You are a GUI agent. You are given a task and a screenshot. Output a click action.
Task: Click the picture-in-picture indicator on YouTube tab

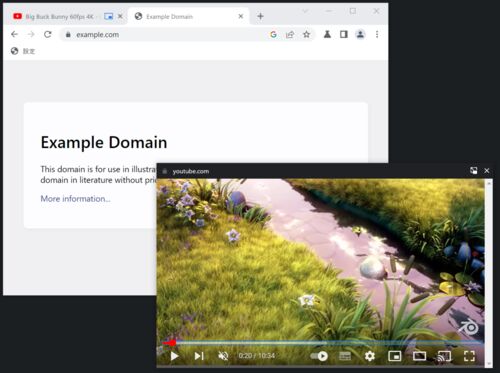click(108, 16)
